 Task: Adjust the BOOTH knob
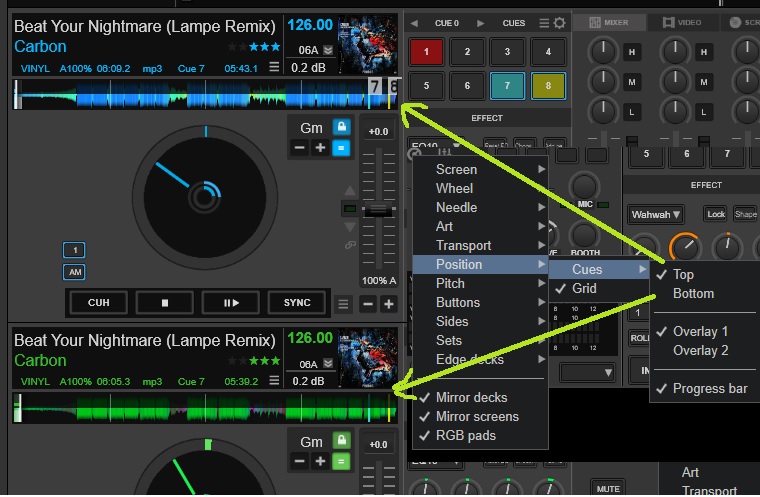pyautogui.click(x=584, y=235)
